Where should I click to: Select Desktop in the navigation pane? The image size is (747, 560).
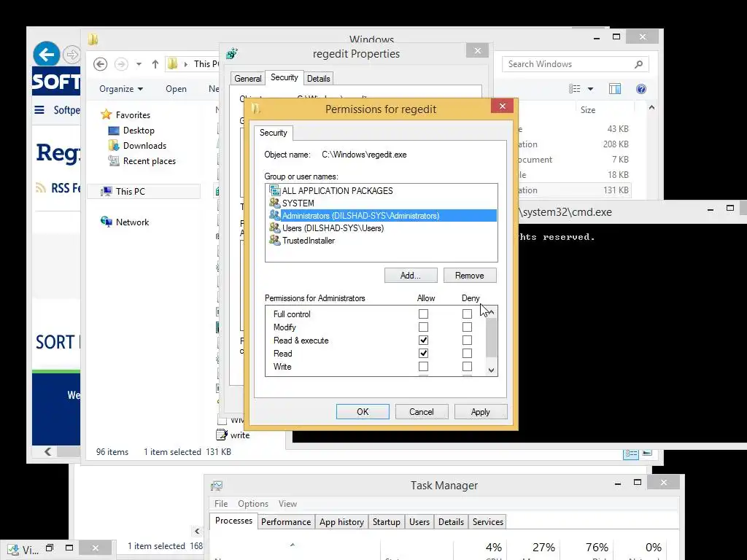coord(138,130)
